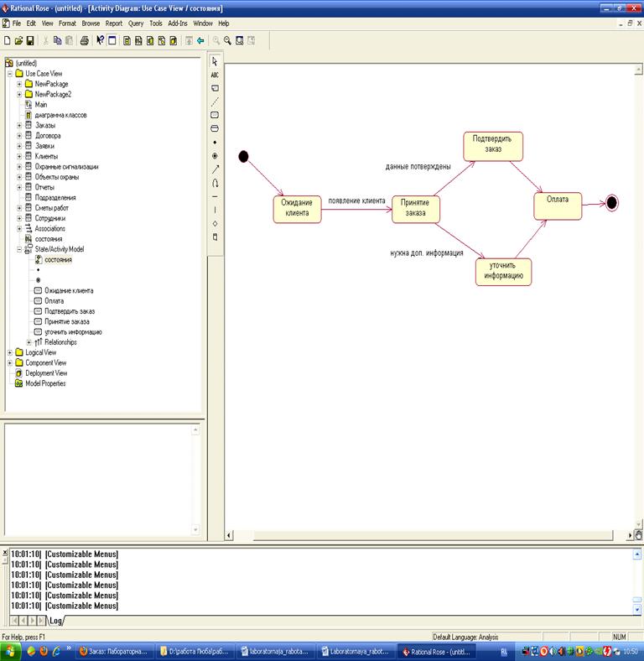
Task: Select the State Transition arrow tool
Action: click(215, 169)
